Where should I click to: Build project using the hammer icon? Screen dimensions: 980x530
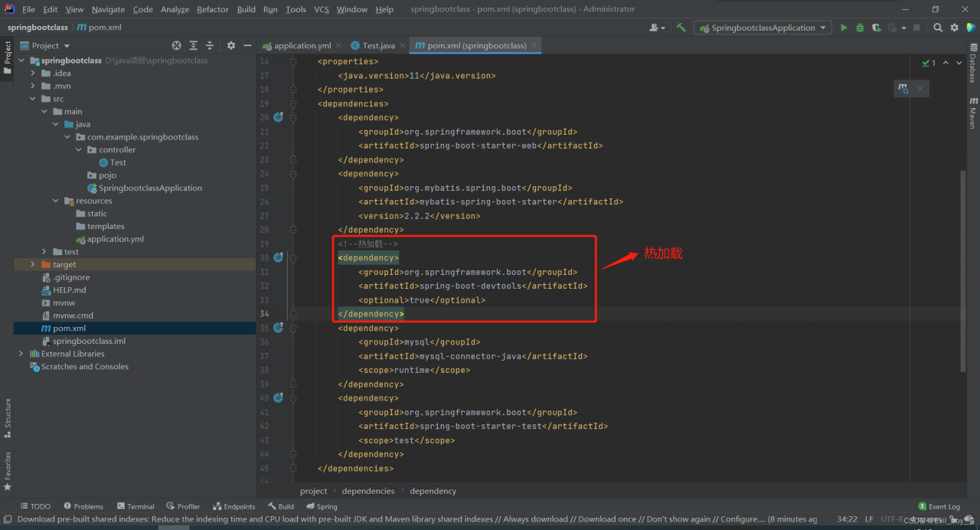681,28
